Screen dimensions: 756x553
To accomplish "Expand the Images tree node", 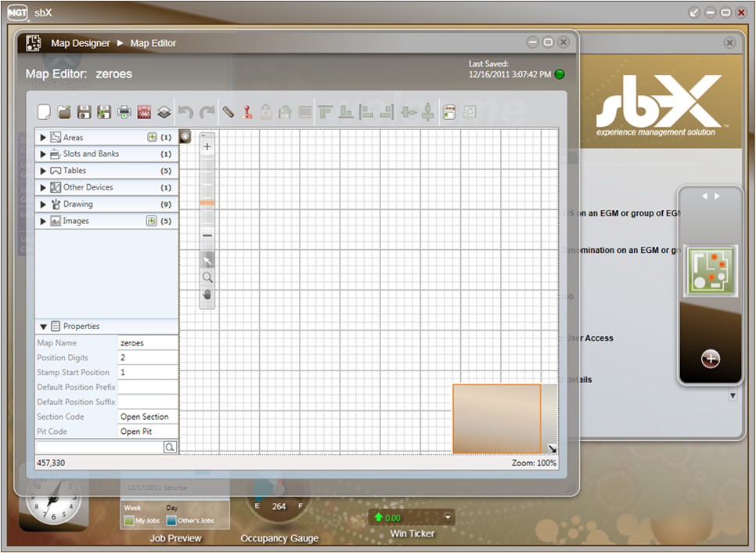I will pos(43,222).
